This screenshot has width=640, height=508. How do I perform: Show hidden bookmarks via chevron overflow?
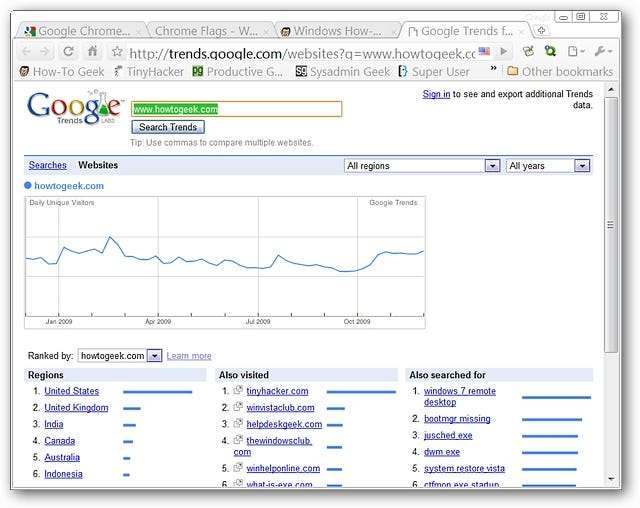tap(493, 71)
